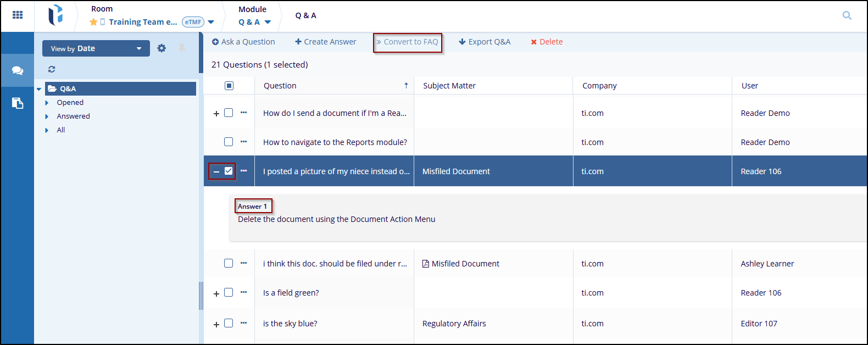
Task: Open the Room selector dropdown arrow
Action: click(x=211, y=22)
